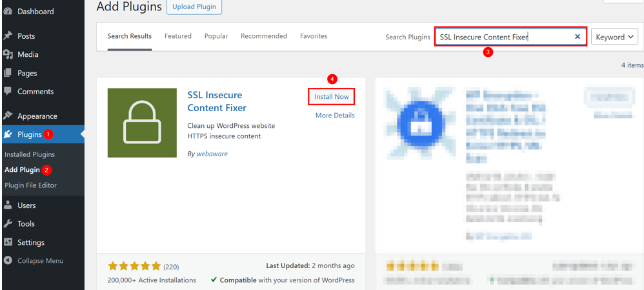Viewport: 644px width, 290px height.
Task: Click the Upload Plugin button
Action: pyautogui.click(x=194, y=7)
